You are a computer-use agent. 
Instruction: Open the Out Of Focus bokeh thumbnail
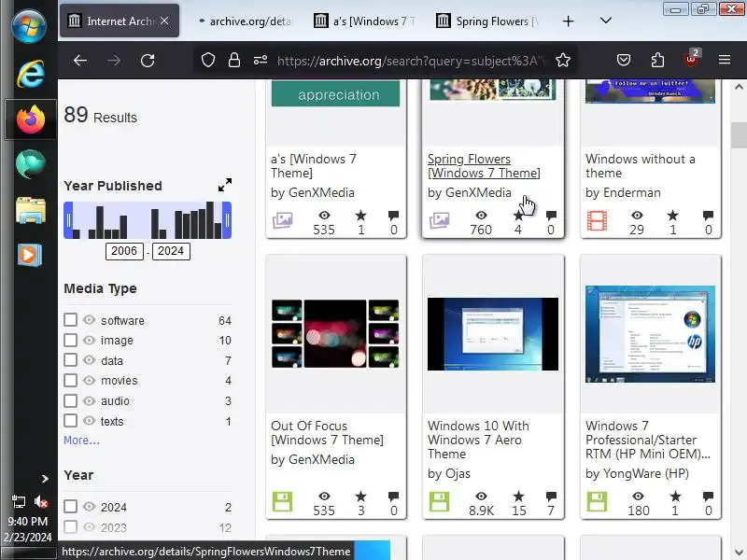(335, 333)
